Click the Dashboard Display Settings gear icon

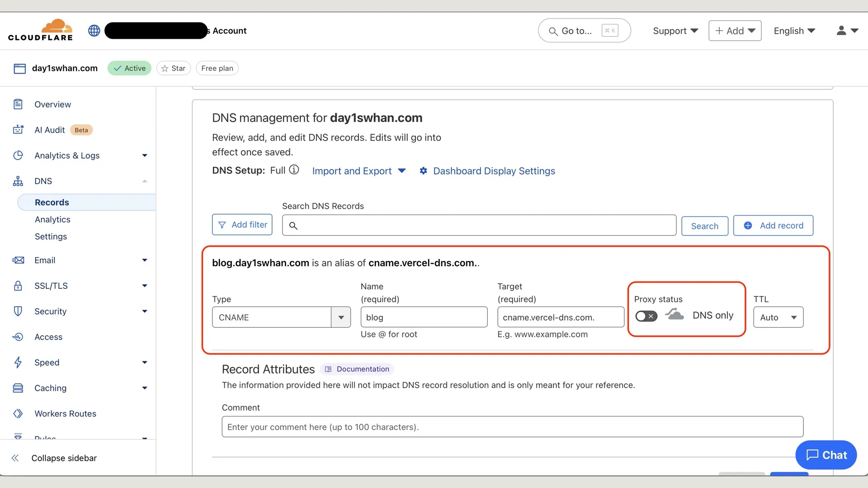(x=423, y=171)
